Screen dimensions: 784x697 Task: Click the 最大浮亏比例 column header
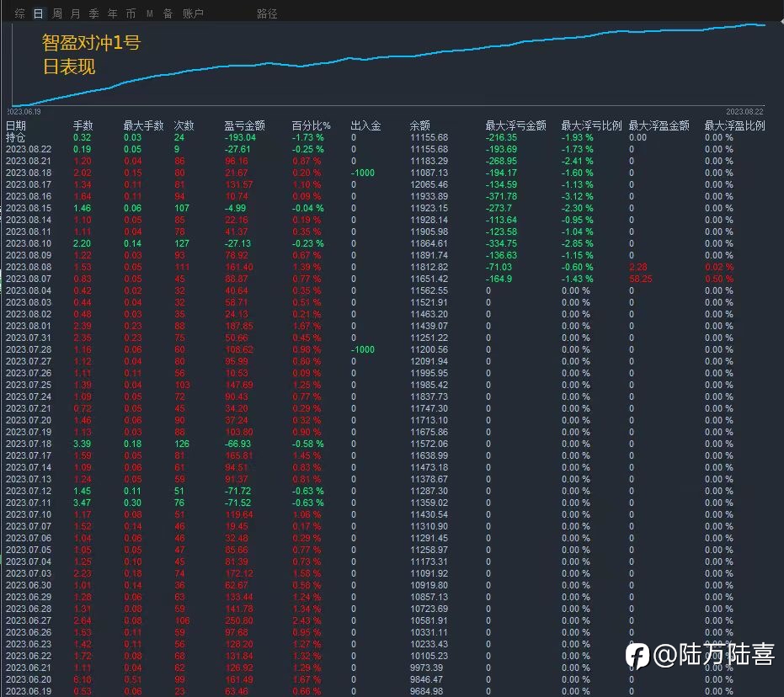point(591,125)
